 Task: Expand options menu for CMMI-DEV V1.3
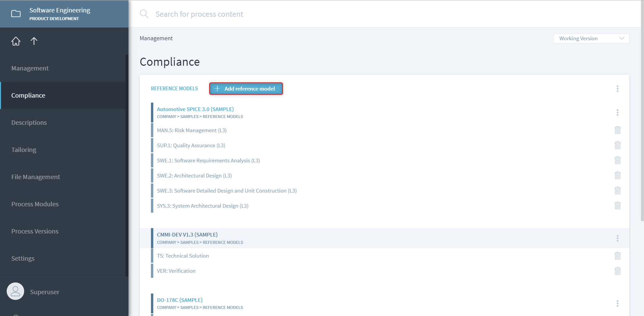click(617, 238)
